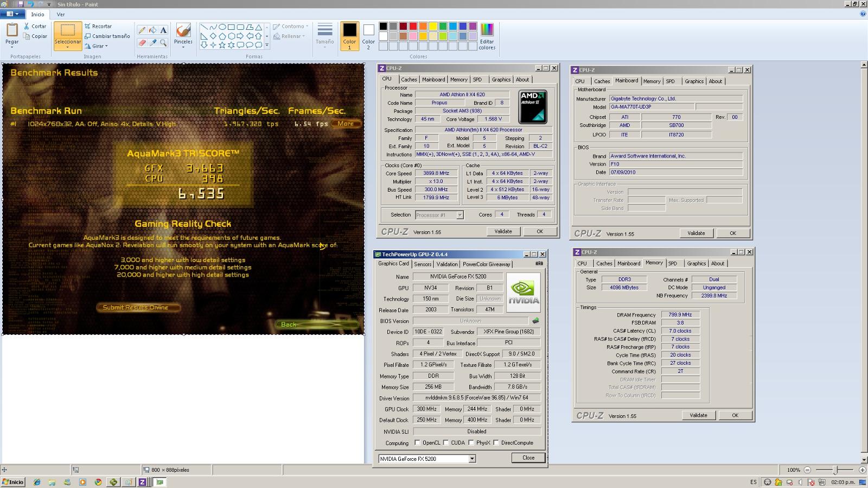
Task: Enable PhysX checkbox in GPU-Z
Action: point(471,443)
